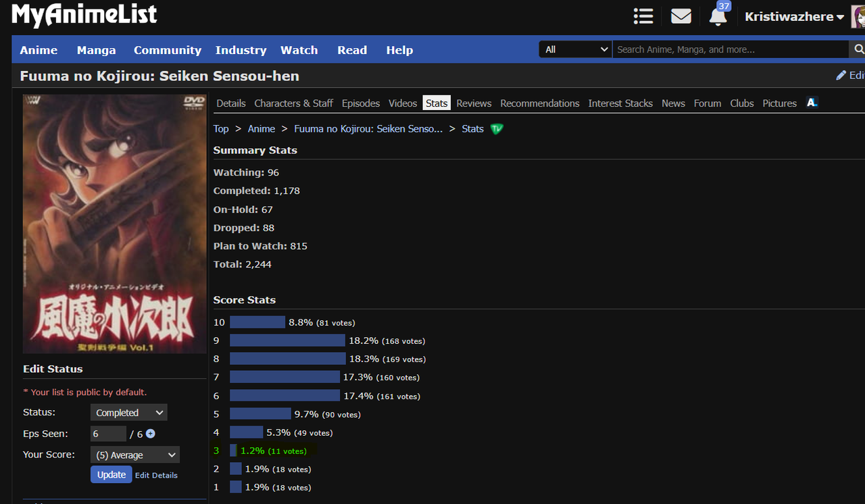Image resolution: width=865 pixels, height=504 pixels.
Task: Click the blue 'A' icon after Pictures tab
Action: (x=812, y=103)
